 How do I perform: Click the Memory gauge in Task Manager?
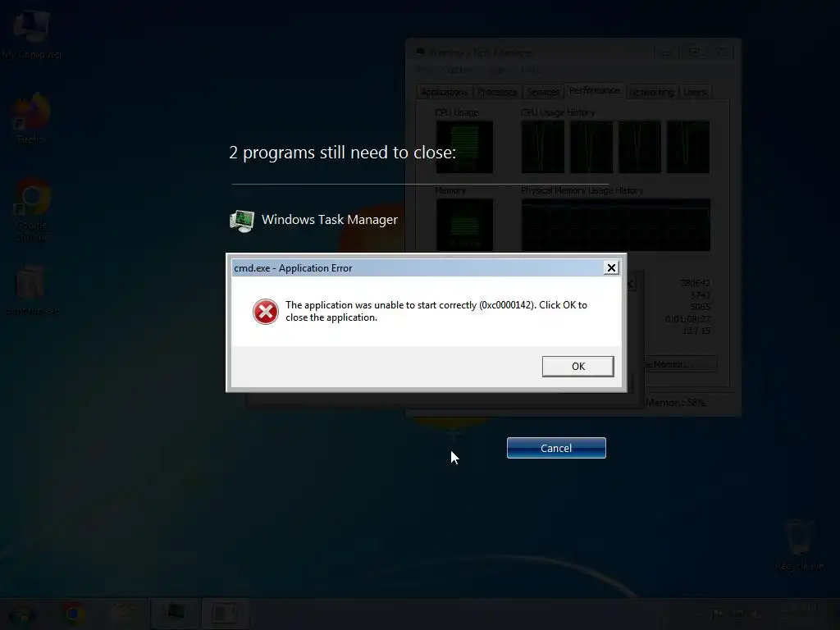[x=464, y=225]
